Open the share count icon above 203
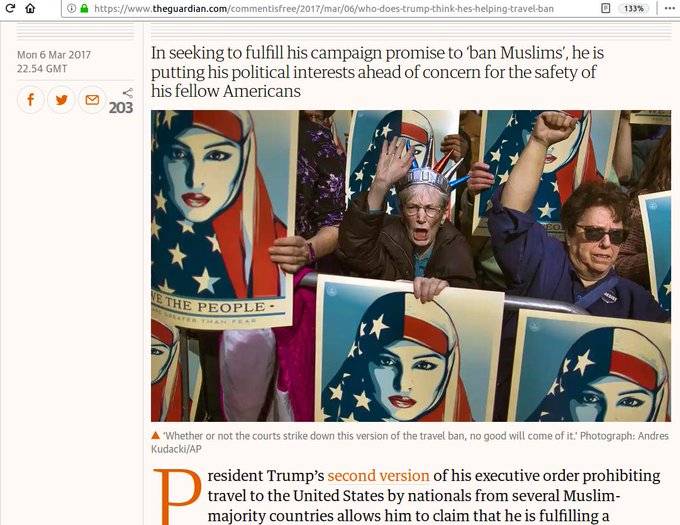 click(x=128, y=92)
